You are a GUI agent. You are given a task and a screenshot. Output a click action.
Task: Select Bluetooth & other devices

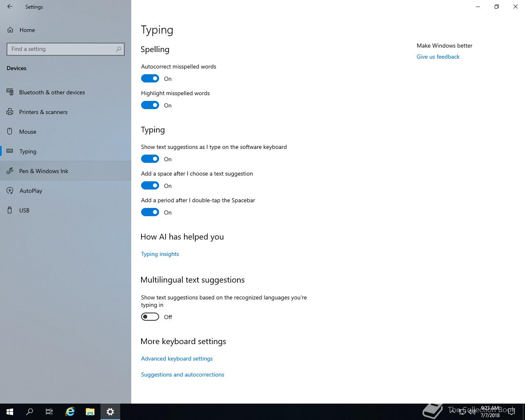[66, 92]
